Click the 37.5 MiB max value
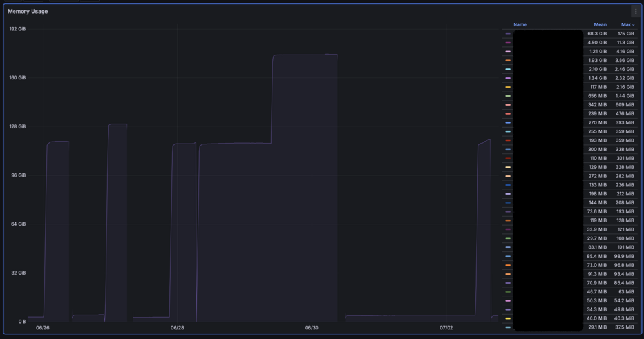 [x=624, y=327]
